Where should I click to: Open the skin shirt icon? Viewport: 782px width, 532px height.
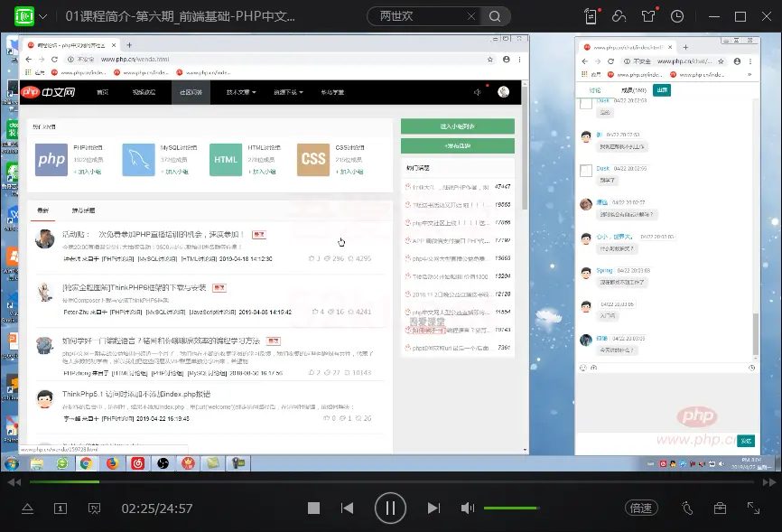[x=648, y=16]
